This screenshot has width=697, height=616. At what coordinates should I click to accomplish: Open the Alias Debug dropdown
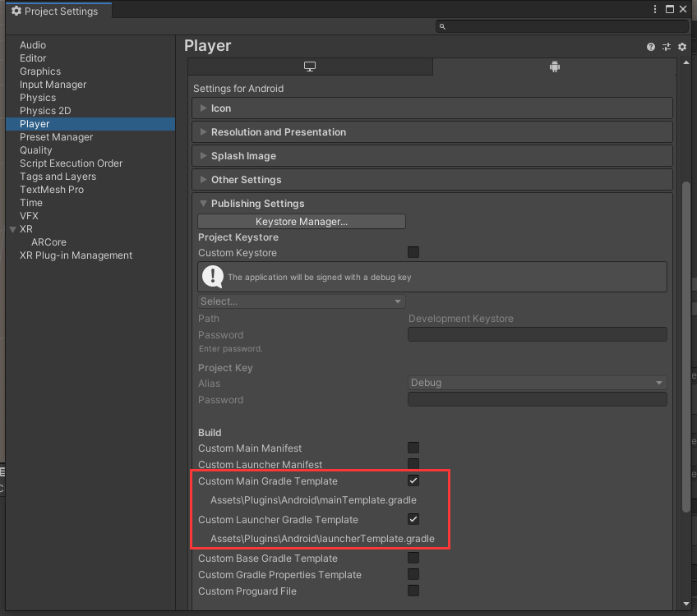click(537, 383)
